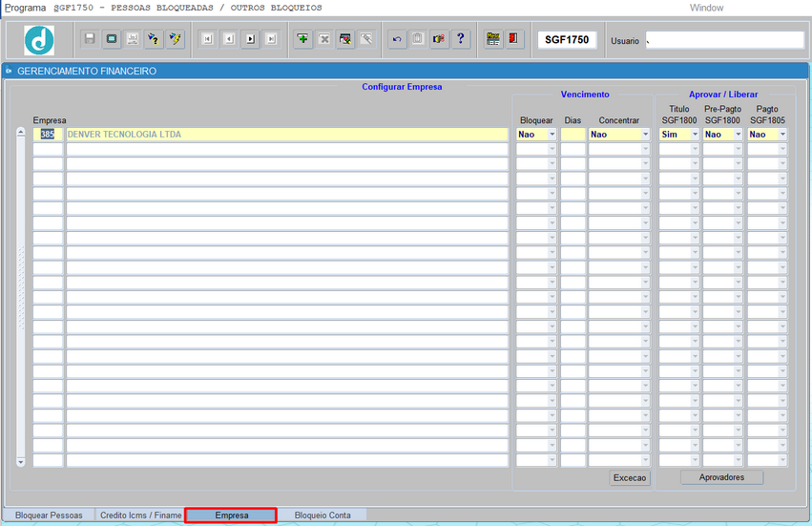Viewport: 812px width, 526px height.
Task: Go to the previous record with the arrow icon
Action: pyautogui.click(x=229, y=39)
